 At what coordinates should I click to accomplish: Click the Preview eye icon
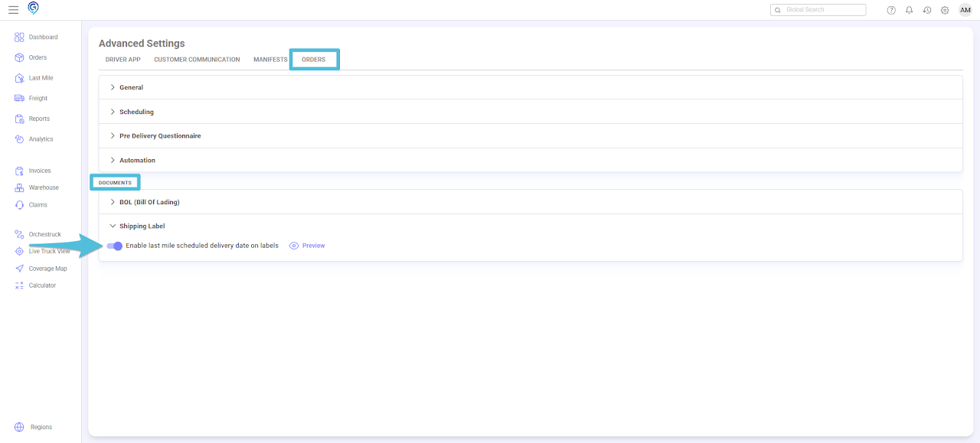[x=294, y=246]
